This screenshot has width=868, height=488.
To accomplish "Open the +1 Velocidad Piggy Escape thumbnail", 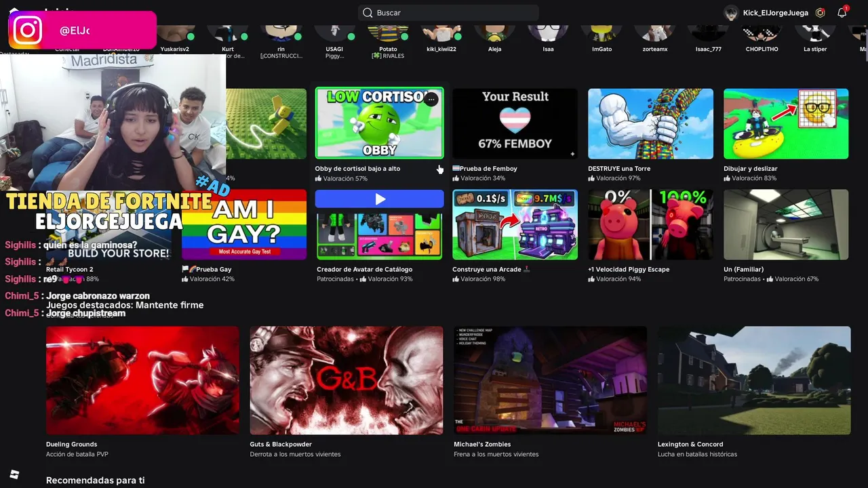I will (x=650, y=224).
